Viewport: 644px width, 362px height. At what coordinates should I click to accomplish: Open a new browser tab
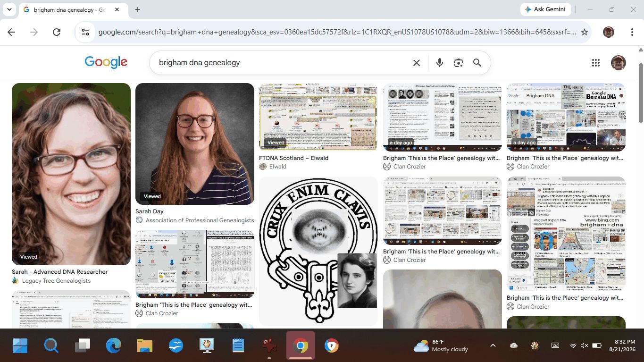coord(138,9)
